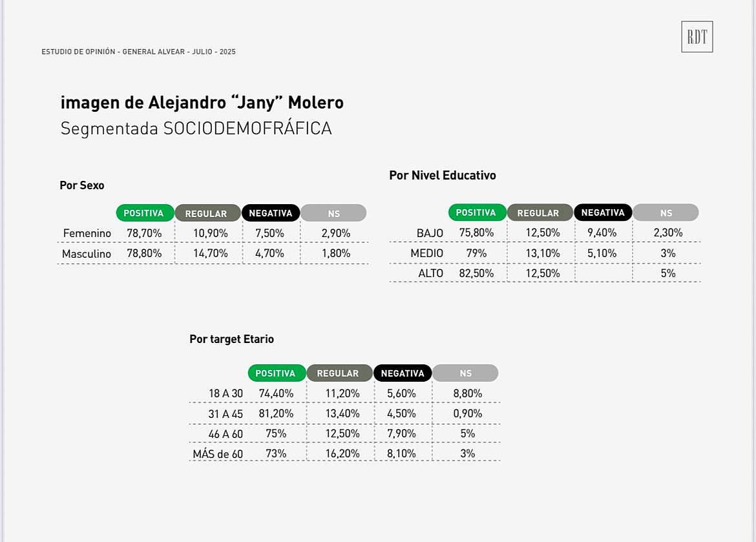The image size is (756, 542).
Task: Click NS pill in Por Sexo table
Action: 333,213
